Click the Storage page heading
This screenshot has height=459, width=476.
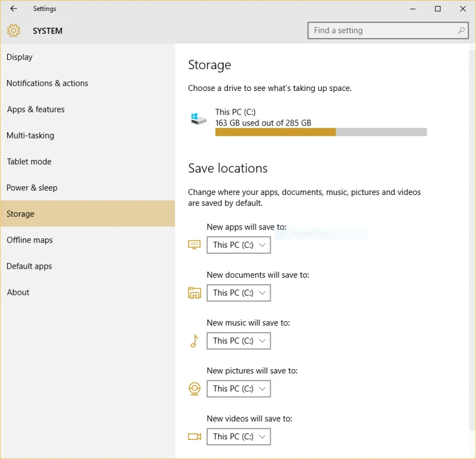[x=209, y=65]
